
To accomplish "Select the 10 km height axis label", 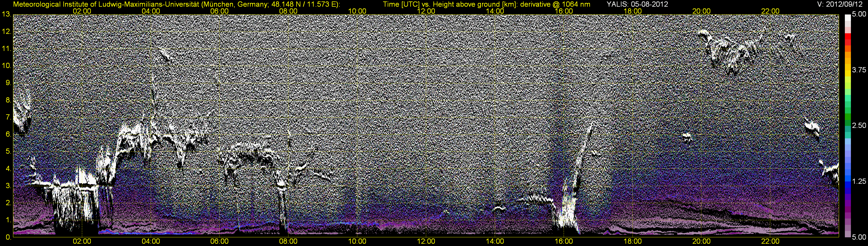I will tap(6, 66).
